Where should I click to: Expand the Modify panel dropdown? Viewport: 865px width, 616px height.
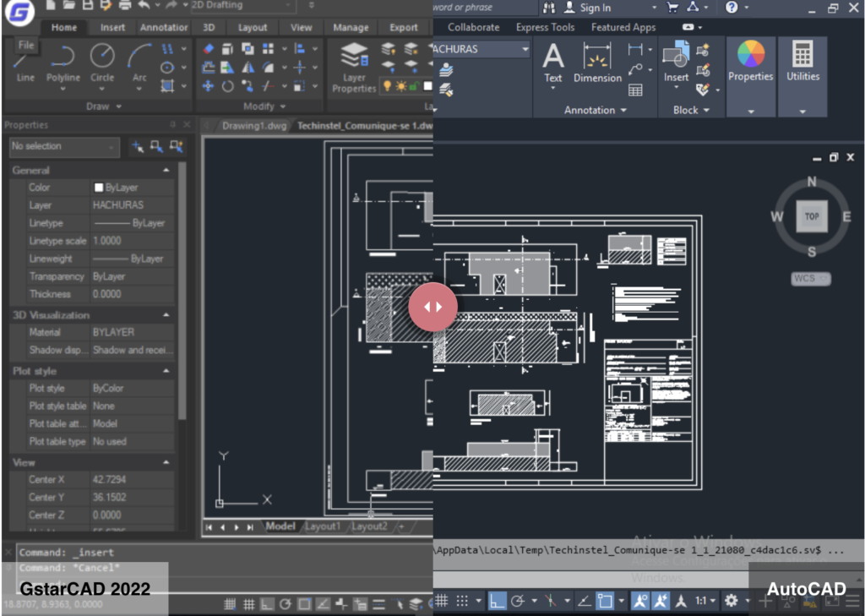(x=264, y=106)
